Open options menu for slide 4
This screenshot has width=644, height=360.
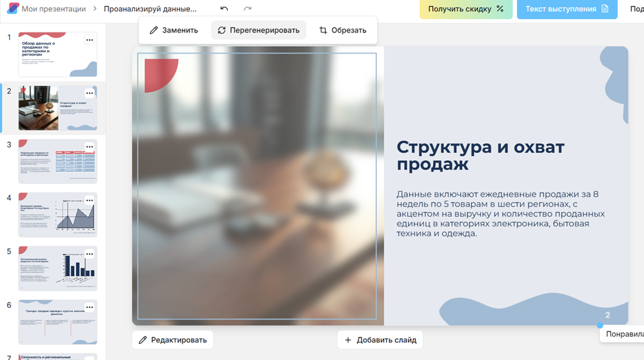click(89, 201)
